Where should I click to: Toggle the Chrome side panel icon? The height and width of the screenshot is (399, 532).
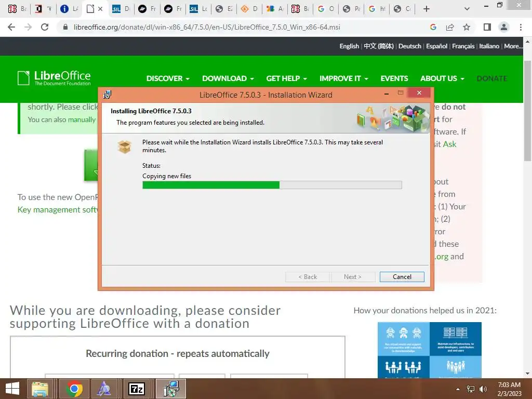[487, 27]
